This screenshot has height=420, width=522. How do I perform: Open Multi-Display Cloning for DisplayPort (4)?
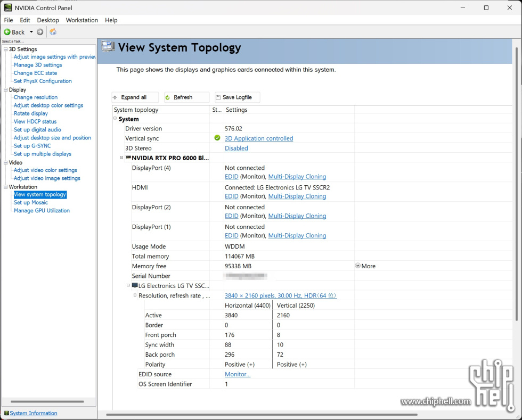[x=297, y=177]
